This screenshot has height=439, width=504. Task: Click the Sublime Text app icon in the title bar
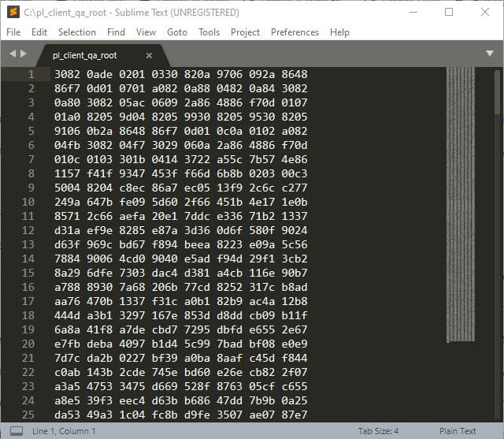tap(13, 13)
